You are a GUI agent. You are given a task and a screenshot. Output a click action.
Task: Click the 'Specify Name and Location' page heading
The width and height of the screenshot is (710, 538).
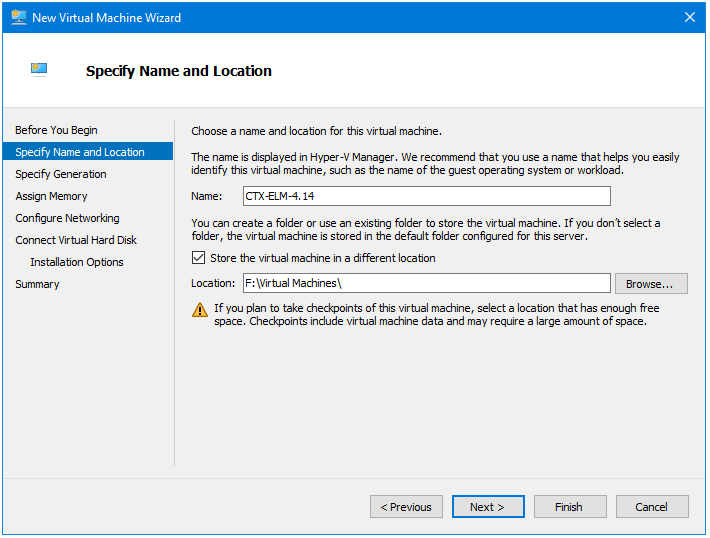[x=179, y=71]
